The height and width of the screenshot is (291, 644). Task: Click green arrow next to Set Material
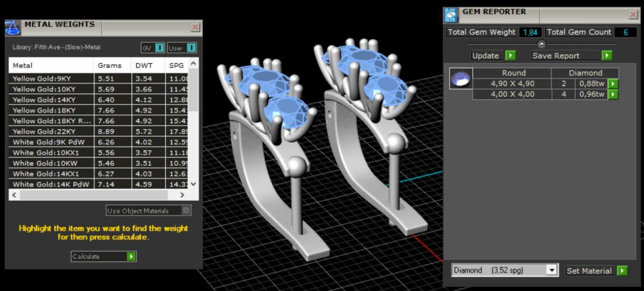coord(622,271)
